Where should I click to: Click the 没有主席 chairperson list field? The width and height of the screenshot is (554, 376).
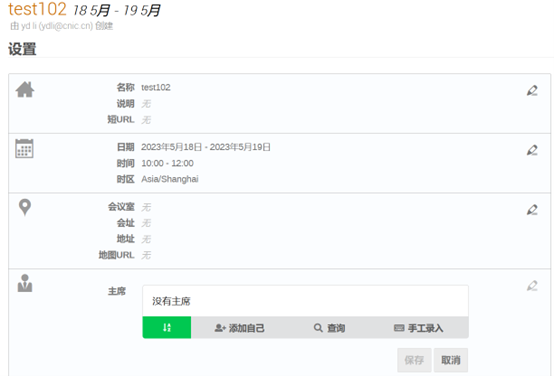click(306, 301)
